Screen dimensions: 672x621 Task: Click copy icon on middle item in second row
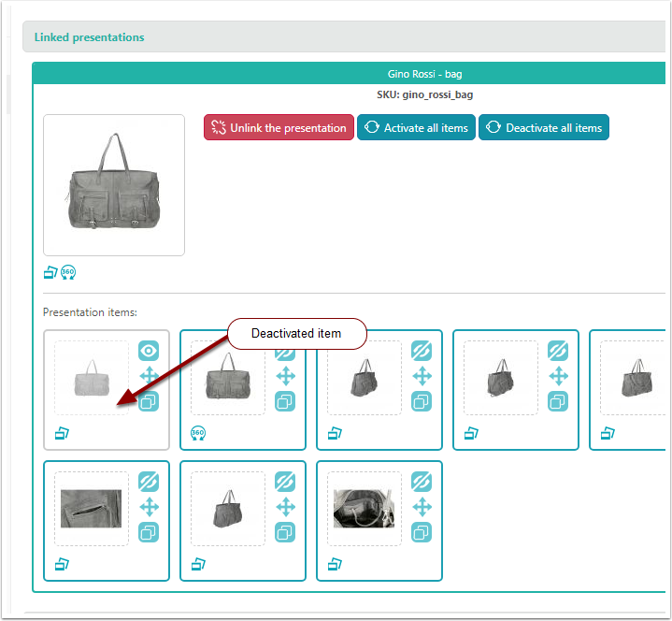tap(285, 532)
